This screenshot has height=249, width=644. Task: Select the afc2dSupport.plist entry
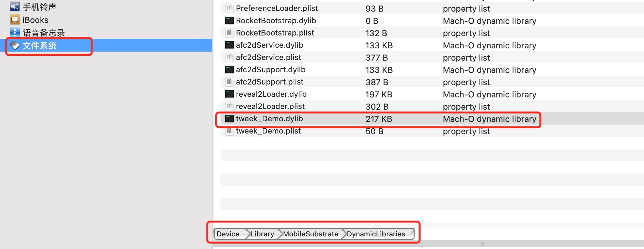point(269,82)
